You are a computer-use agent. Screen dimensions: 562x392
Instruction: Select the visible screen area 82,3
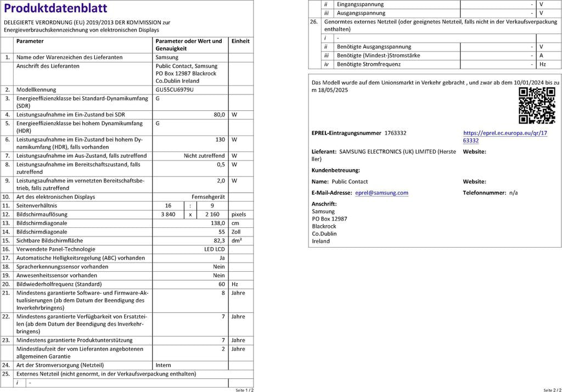click(x=220, y=240)
